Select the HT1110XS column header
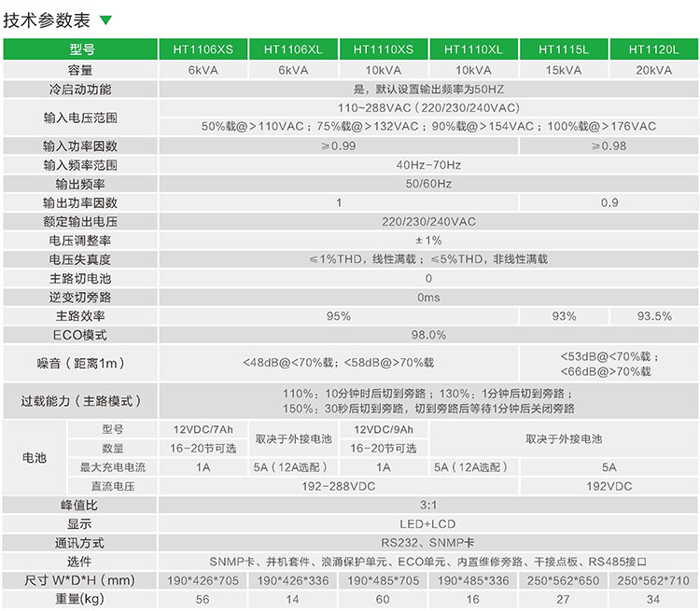Image resolution: width=700 pixels, height=611 pixels. 384,49
